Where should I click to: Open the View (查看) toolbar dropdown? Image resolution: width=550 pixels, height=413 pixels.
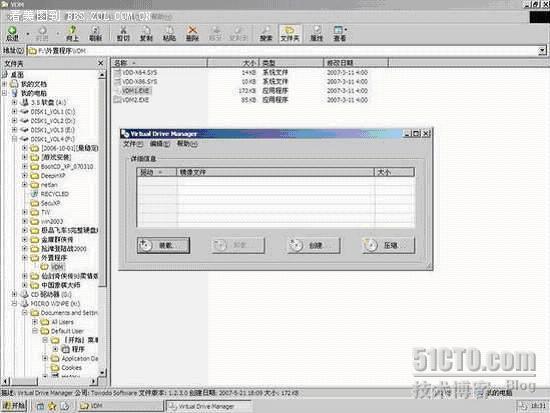tap(340, 33)
